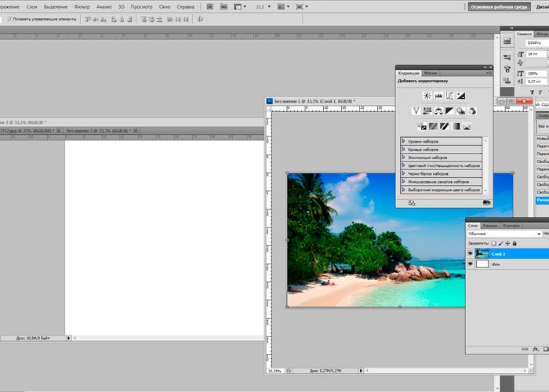
Task: Choose the Color Balance scales icon
Action: point(439,111)
